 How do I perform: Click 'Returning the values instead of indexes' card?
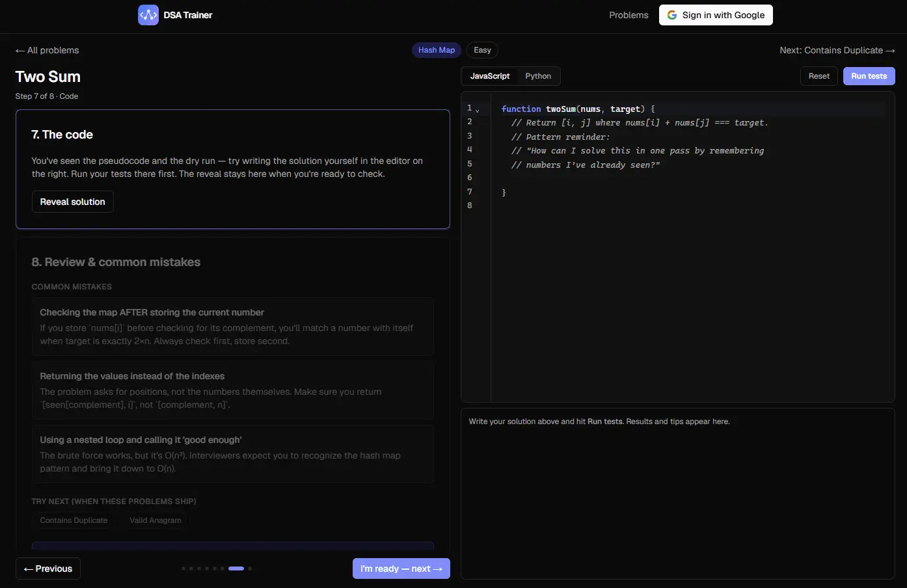(233, 390)
